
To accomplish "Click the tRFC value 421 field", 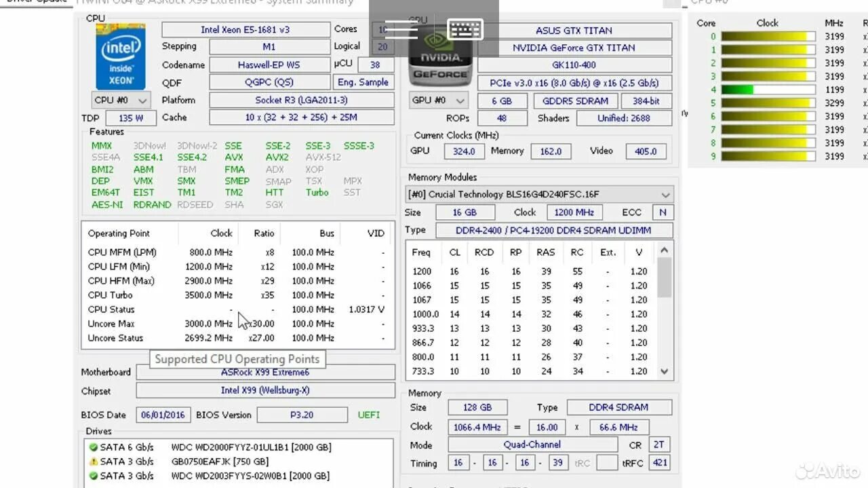I will coord(658,463).
